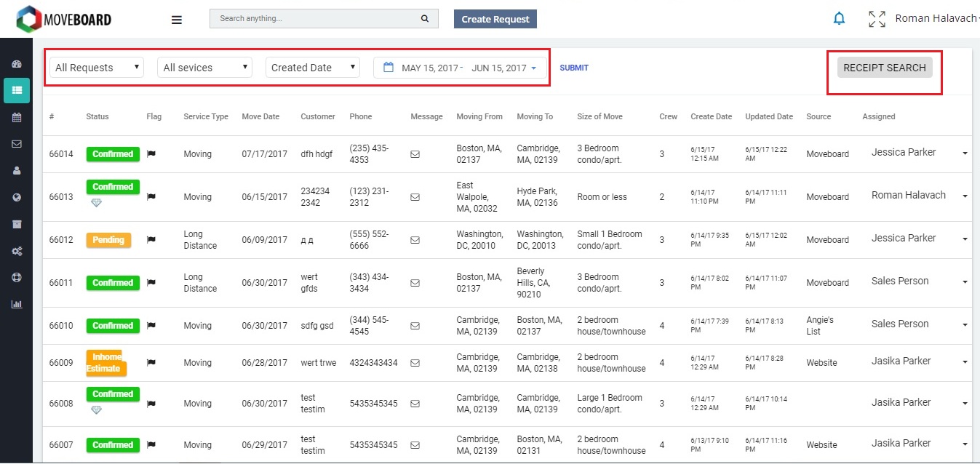Open the Messages envelope icon in sidebar
The width and height of the screenshot is (980, 464).
coord(16,143)
